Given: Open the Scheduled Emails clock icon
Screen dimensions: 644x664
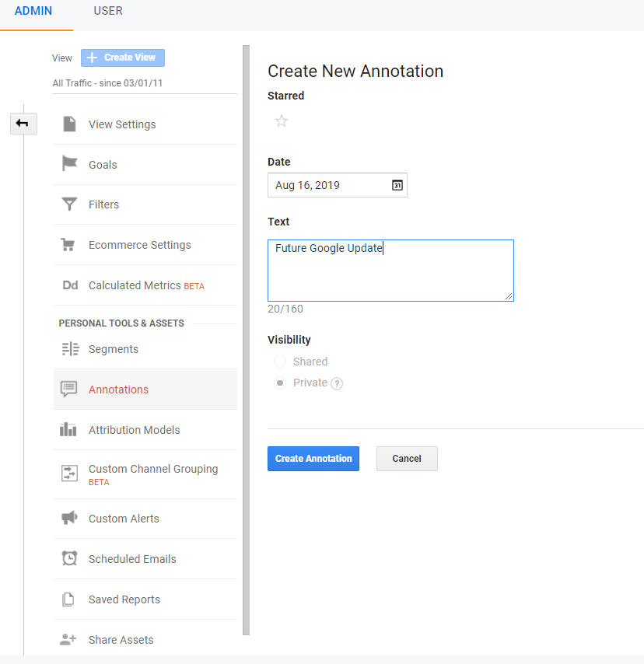Looking at the screenshot, I should pos(69,558).
